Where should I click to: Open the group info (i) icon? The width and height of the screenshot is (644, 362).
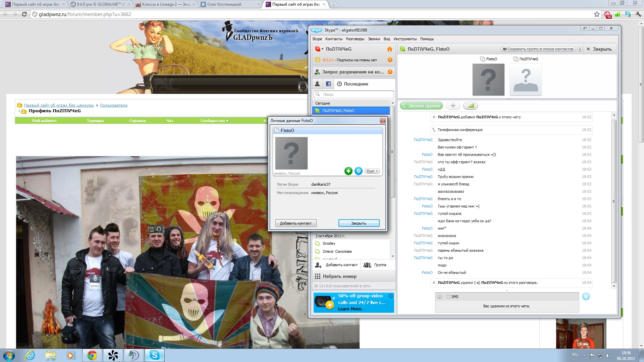[x=580, y=49]
